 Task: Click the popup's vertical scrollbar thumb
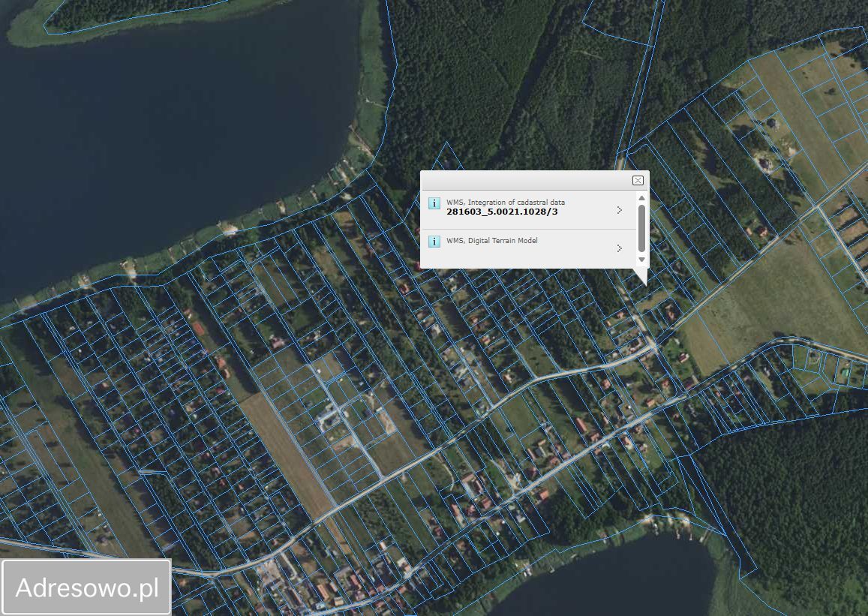click(641, 228)
